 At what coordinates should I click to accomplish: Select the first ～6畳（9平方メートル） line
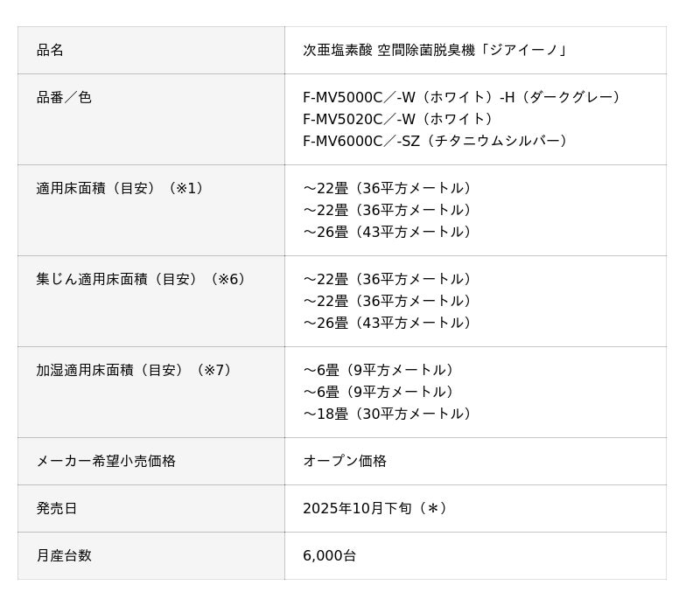pyautogui.click(x=381, y=370)
